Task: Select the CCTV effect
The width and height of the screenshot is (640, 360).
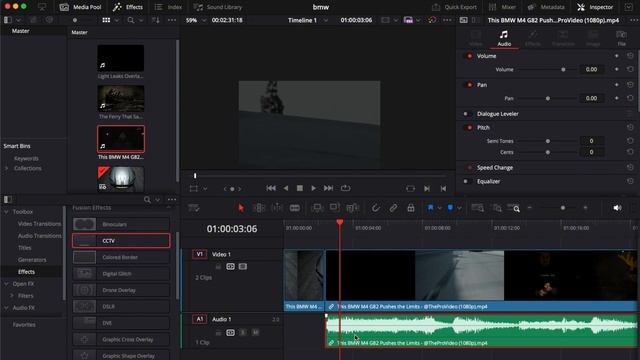Action: 121,241
